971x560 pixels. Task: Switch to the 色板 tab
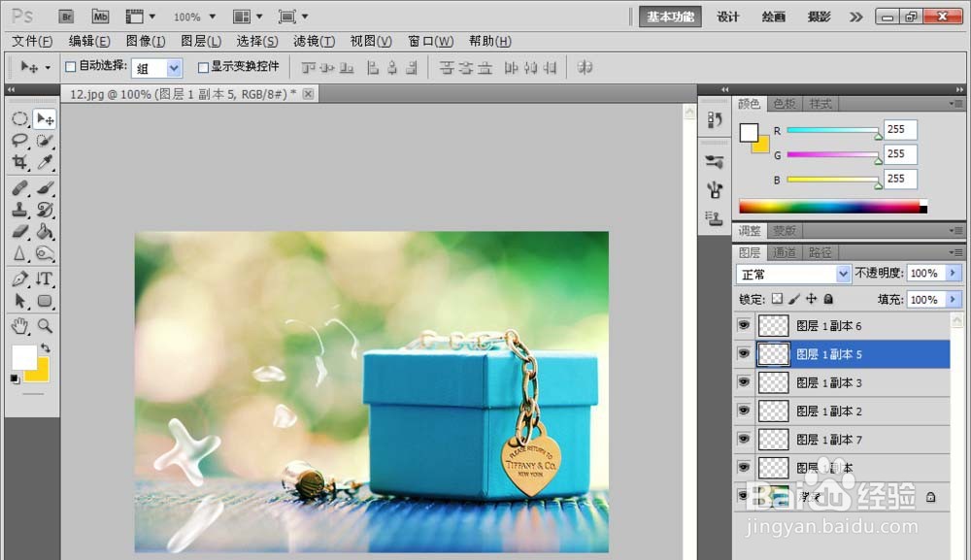[784, 104]
